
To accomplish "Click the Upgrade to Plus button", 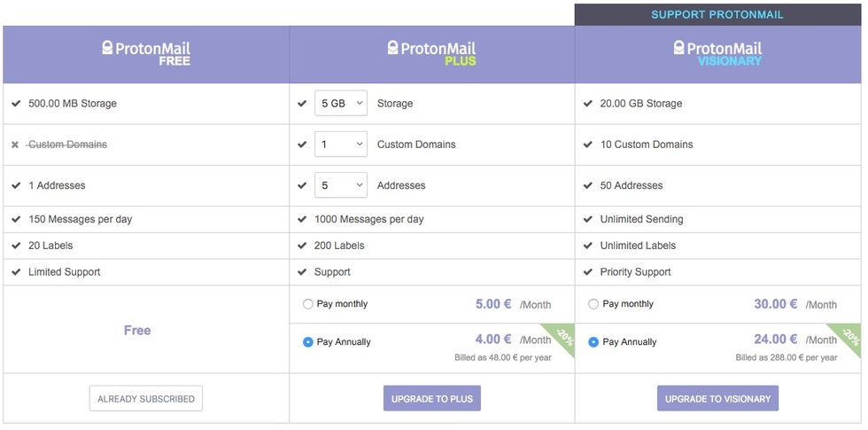I will [x=432, y=399].
